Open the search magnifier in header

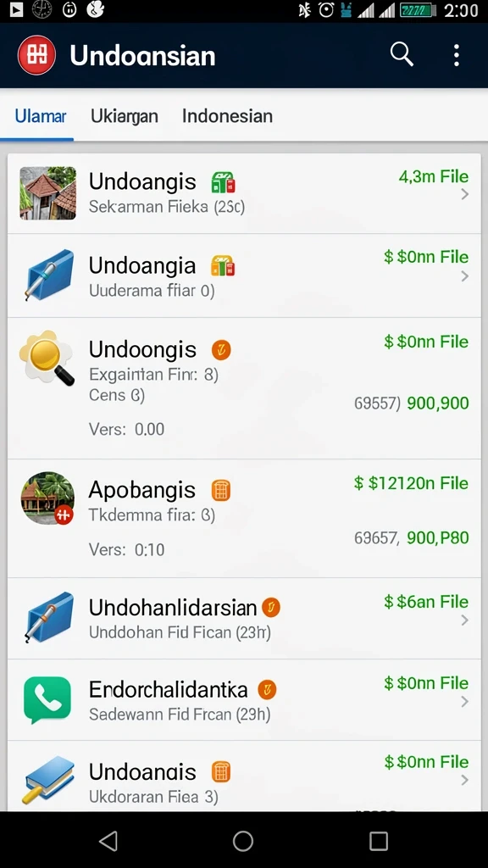pyautogui.click(x=401, y=55)
